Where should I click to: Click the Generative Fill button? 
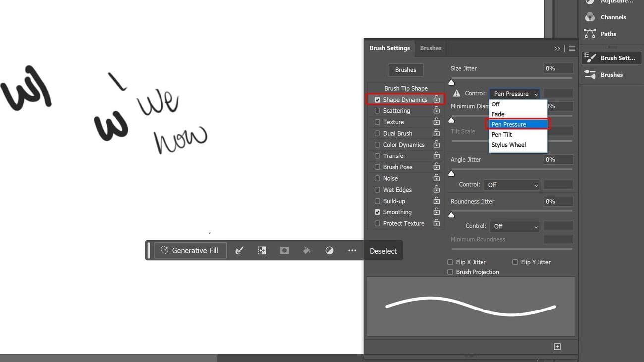[x=190, y=250]
